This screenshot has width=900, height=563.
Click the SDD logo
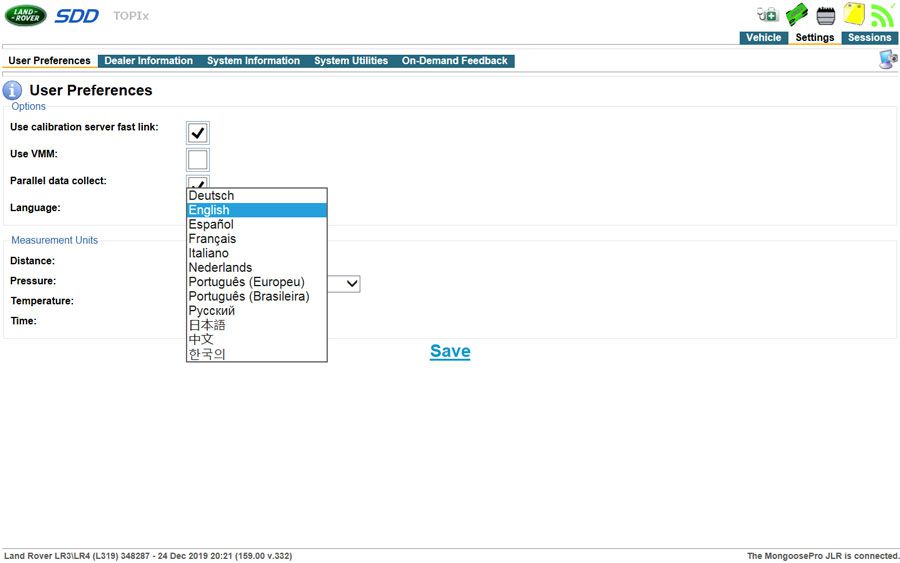click(77, 16)
